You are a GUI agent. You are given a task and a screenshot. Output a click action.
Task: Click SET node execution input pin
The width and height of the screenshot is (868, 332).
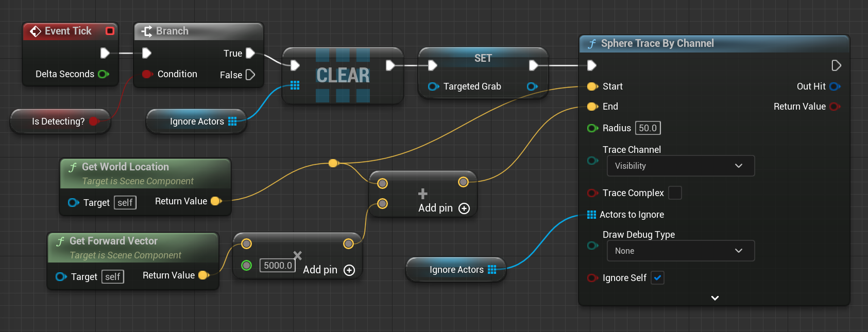click(x=433, y=65)
